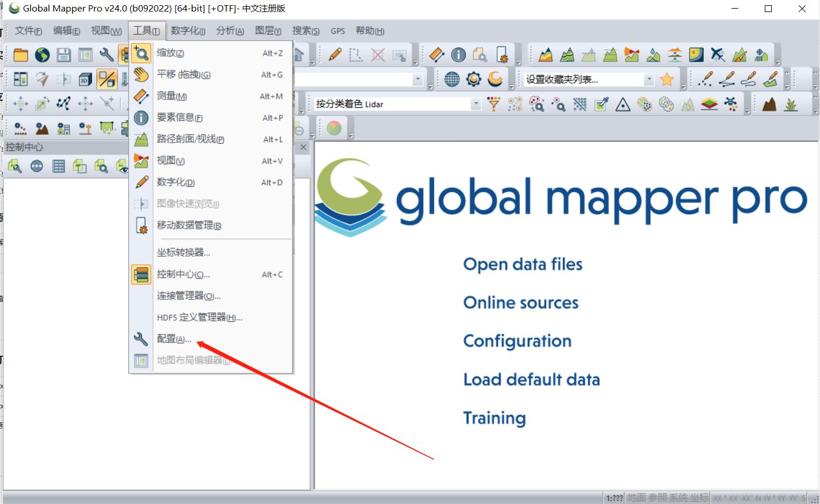Click the airplane flythrough toolbar icon

pos(718,55)
